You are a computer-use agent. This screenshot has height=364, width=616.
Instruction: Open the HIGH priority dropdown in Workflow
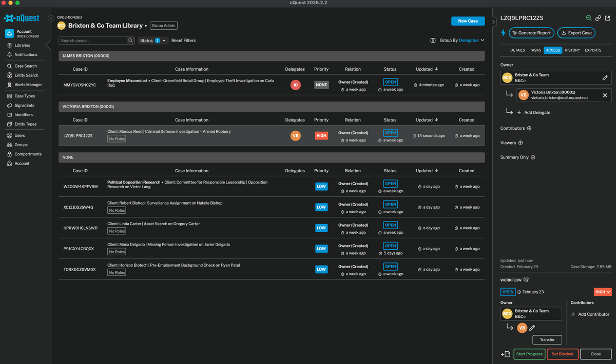pos(602,292)
